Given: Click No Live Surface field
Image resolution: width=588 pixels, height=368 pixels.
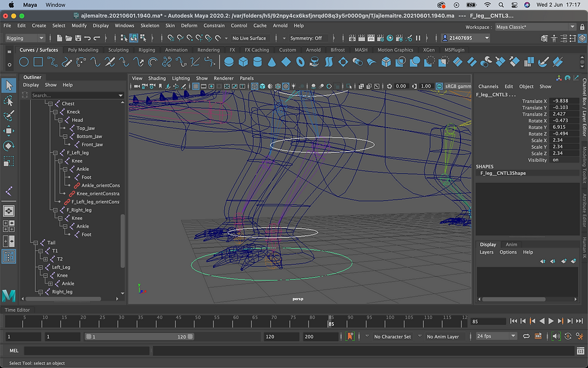Looking at the screenshot, I should (x=249, y=38).
